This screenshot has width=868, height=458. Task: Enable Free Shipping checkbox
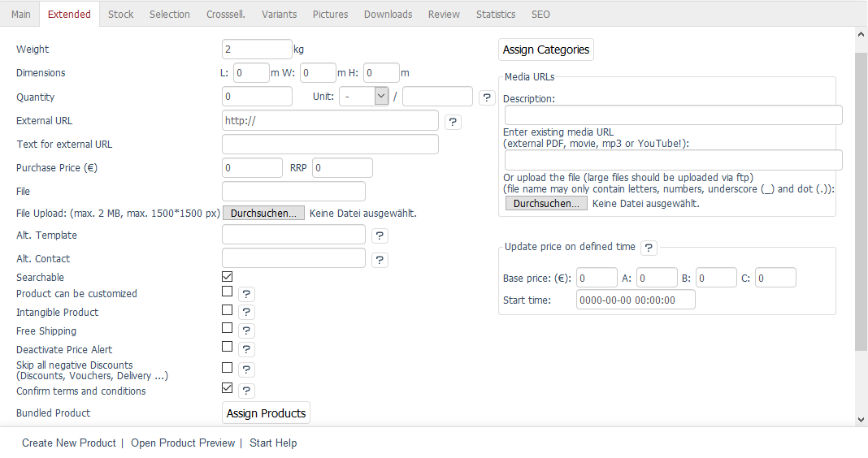coord(227,328)
